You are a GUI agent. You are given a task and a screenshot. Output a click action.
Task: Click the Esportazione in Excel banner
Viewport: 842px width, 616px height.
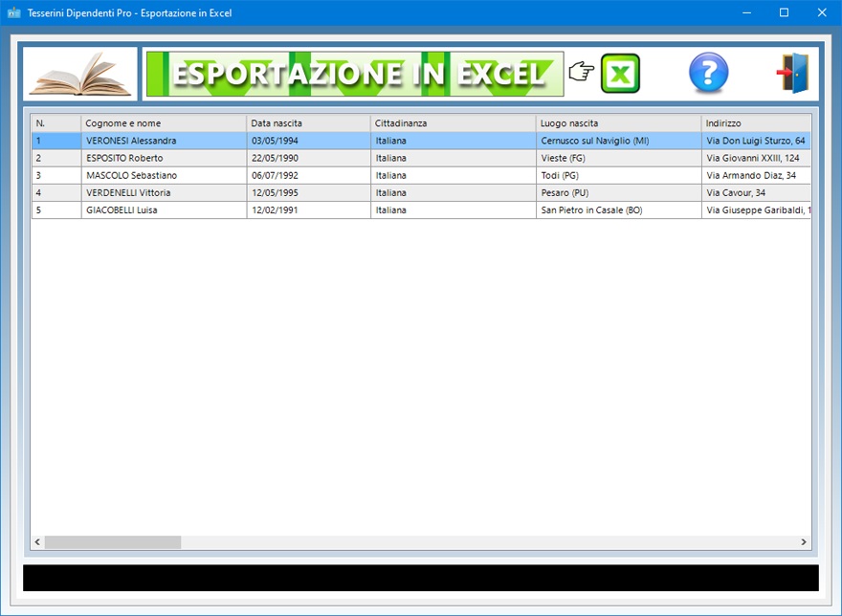coord(355,74)
